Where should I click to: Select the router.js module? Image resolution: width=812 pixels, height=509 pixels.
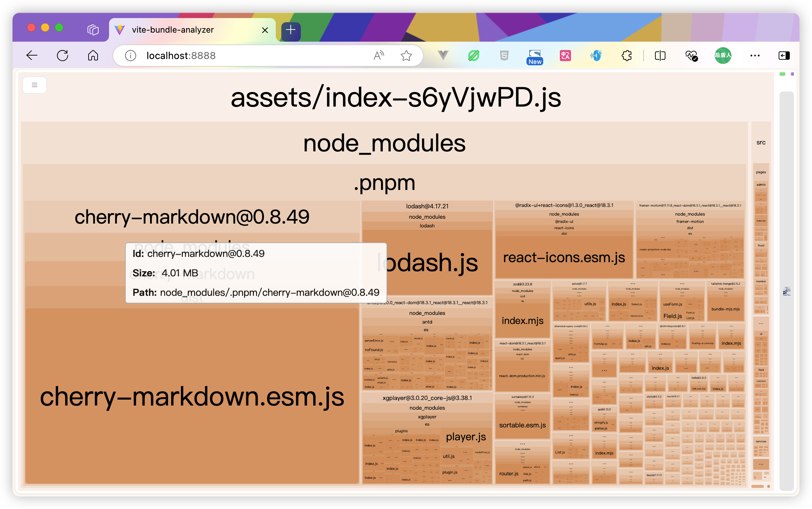click(509, 474)
